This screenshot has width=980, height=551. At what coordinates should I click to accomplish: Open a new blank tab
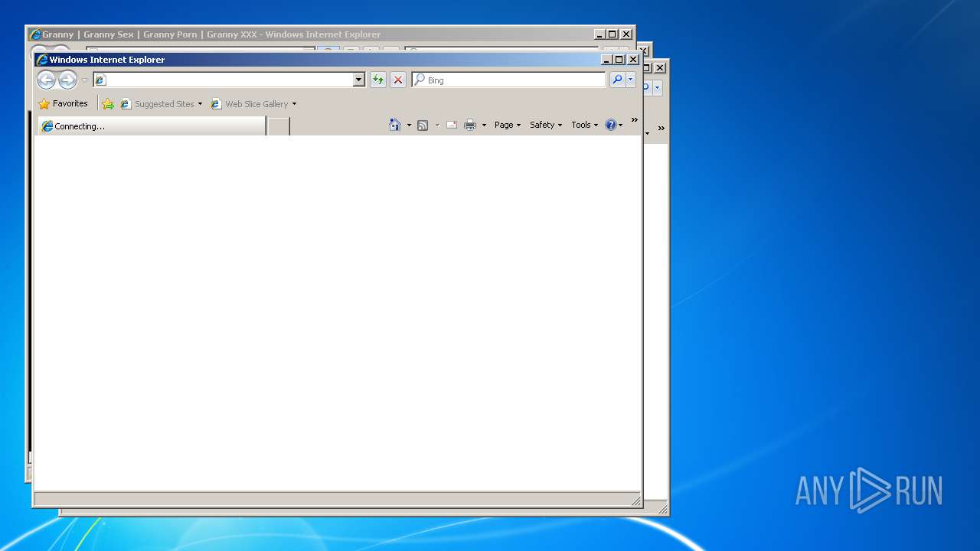279,126
